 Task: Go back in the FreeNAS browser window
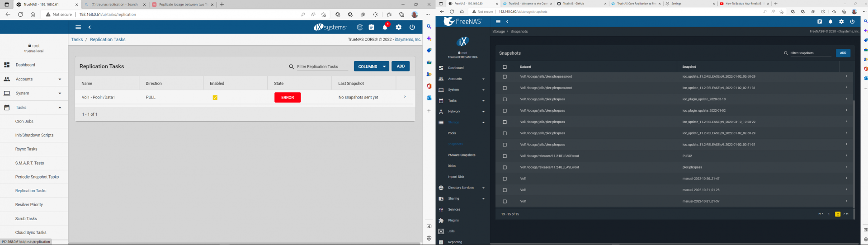[x=442, y=12]
